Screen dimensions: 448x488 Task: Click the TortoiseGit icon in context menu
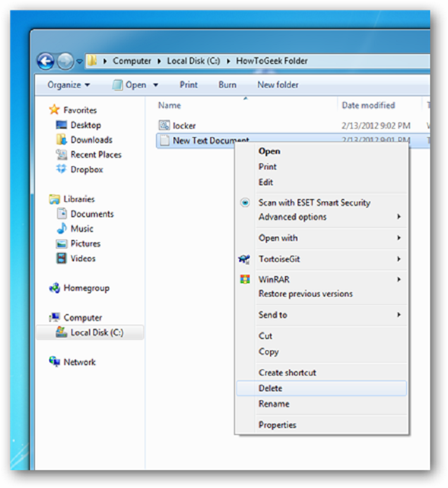[x=244, y=259]
